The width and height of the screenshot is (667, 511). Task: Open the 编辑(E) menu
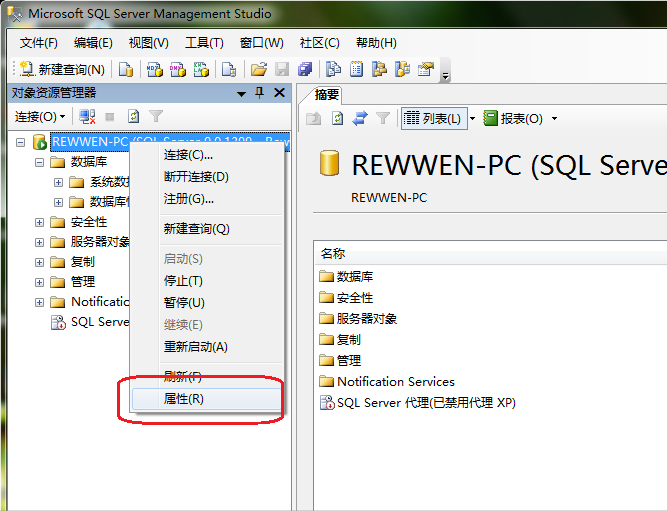pos(93,43)
